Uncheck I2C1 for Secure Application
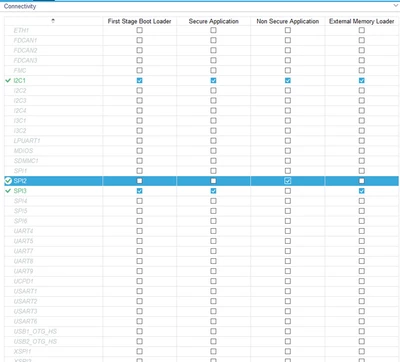This screenshot has width=400, height=362. tap(213, 80)
